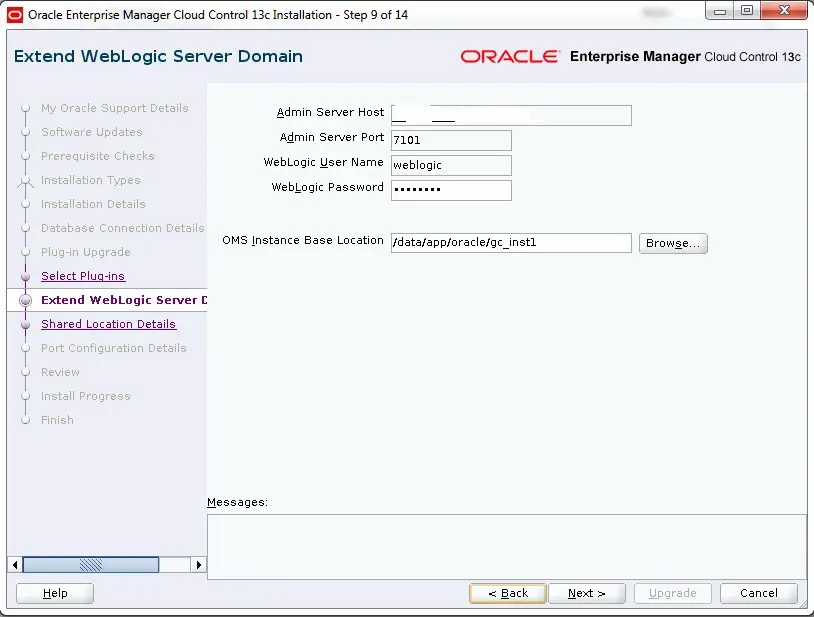
Task: Click the Plug-in Upgrade step
Action: 86,252
